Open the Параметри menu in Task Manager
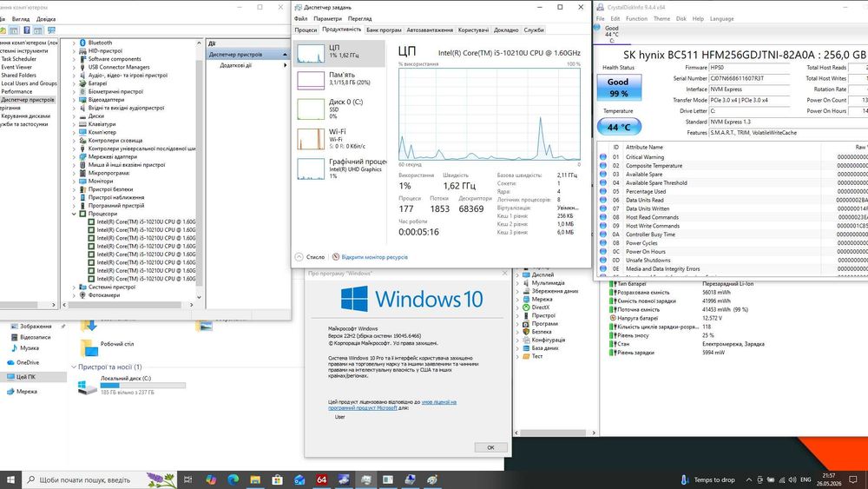The width and height of the screenshot is (868, 489). (x=327, y=18)
